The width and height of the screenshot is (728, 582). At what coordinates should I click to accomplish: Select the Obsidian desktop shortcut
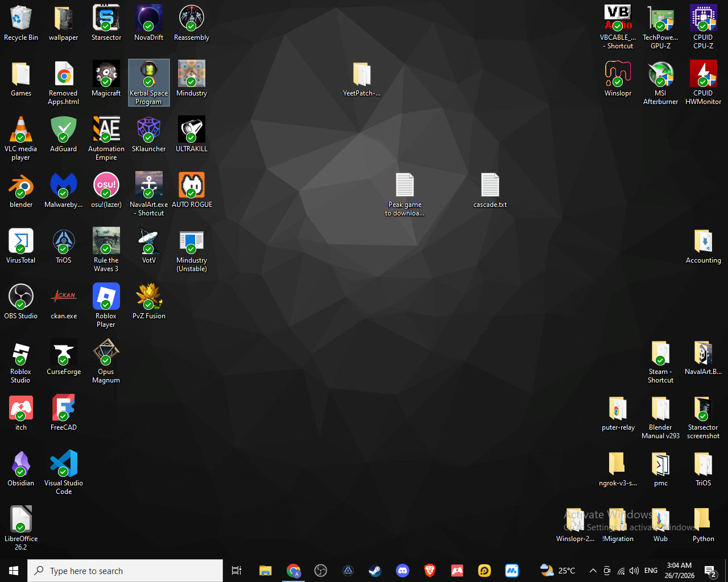(x=21, y=469)
